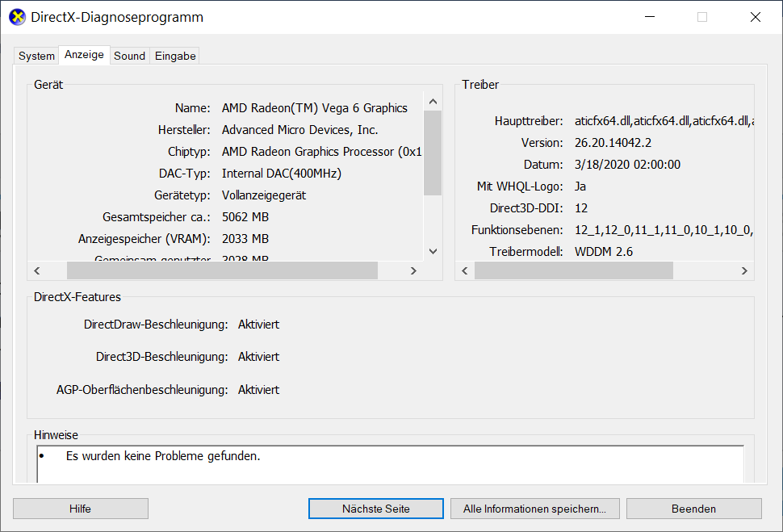The image size is (783, 532).
Task: Minimize the DirectX-Diagnoseprogramm window
Action: (x=650, y=17)
